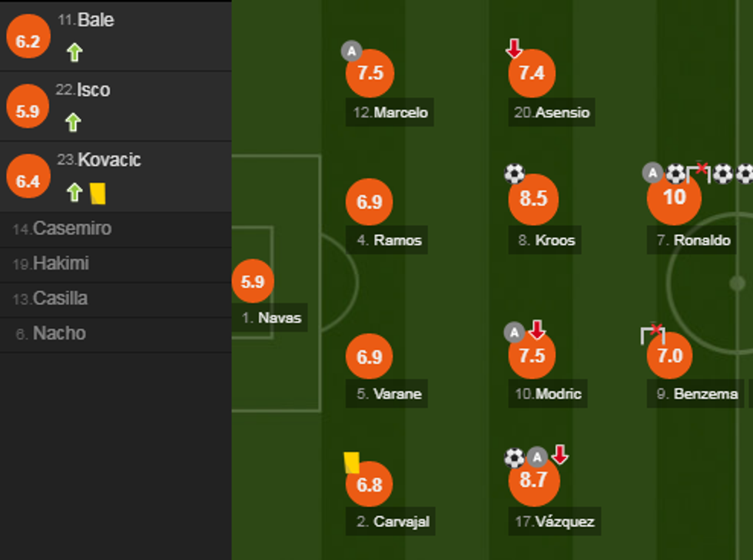Click the assist icon above Modric's rating

(x=514, y=332)
